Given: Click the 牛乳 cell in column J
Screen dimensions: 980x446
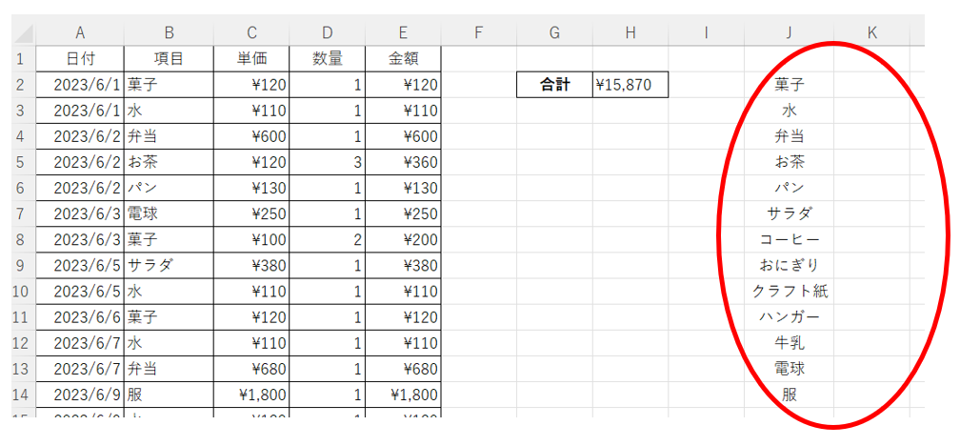Looking at the screenshot, I should coord(790,342).
